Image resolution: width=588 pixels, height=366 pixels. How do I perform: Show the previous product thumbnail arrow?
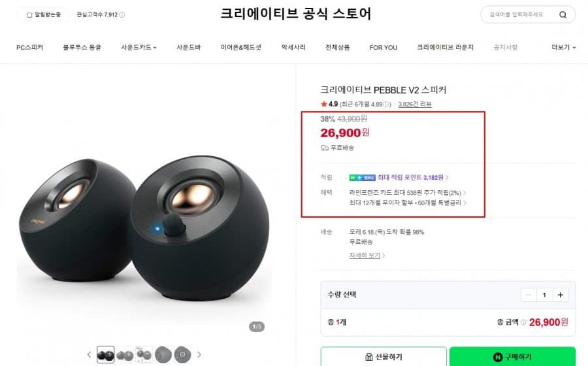point(89,355)
